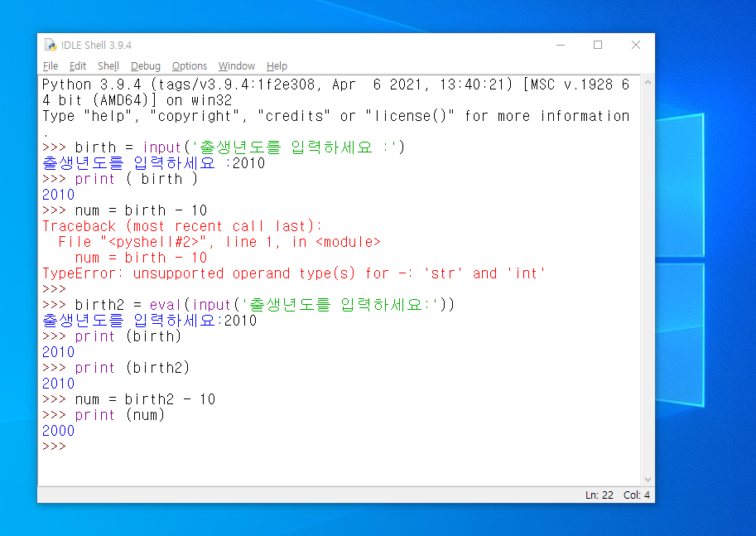Image resolution: width=756 pixels, height=536 pixels.
Task: Click the 'print (birth2)' line
Action: point(116,368)
